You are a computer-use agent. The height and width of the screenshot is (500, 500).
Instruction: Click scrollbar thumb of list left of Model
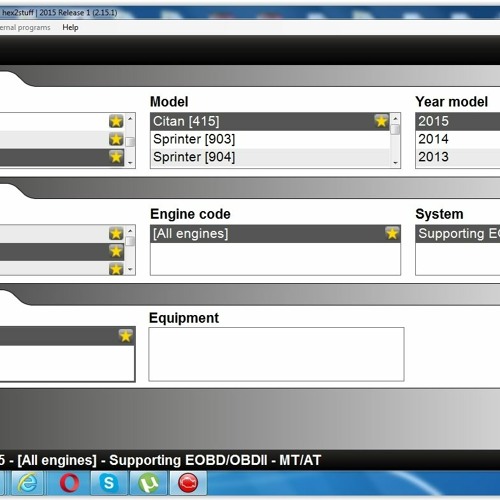pyautogui.click(x=130, y=142)
